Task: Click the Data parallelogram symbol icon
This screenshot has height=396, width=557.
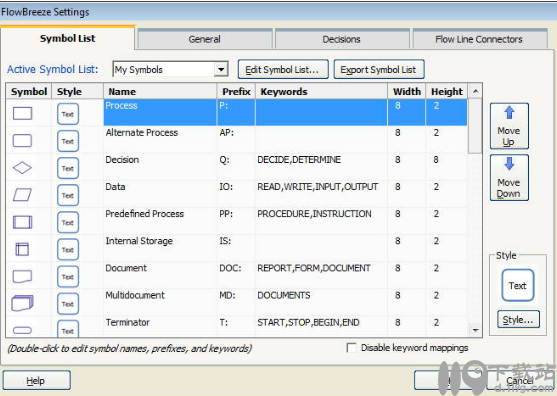Action: pos(22,195)
